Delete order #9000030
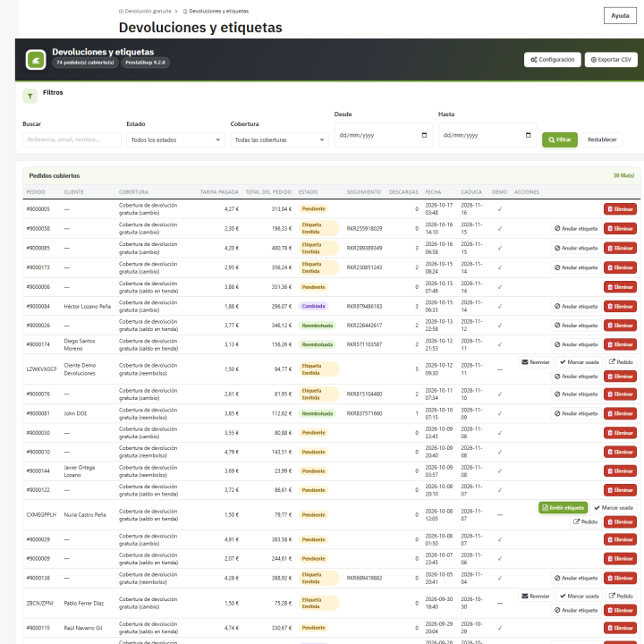This screenshot has width=644, height=644. (x=620, y=433)
